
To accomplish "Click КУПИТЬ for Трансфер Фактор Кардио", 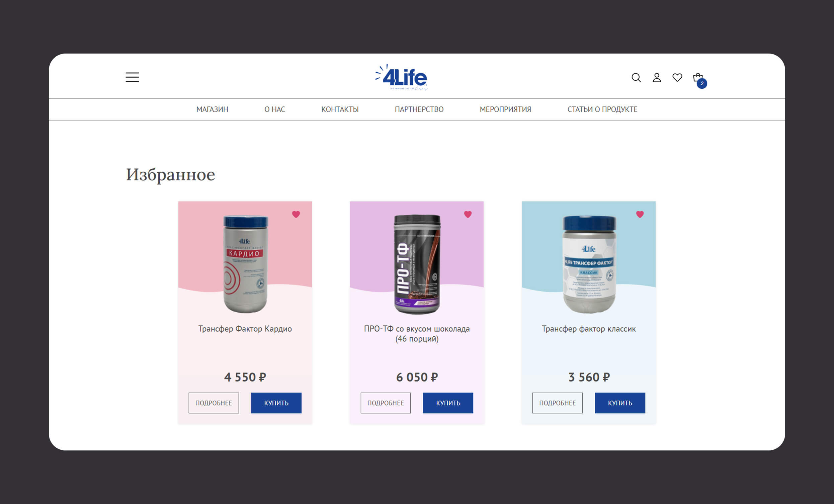I will tap(276, 403).
